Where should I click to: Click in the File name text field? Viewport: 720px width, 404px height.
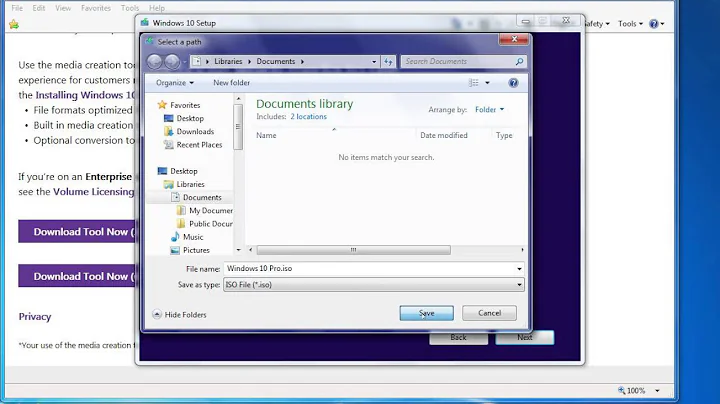point(369,269)
